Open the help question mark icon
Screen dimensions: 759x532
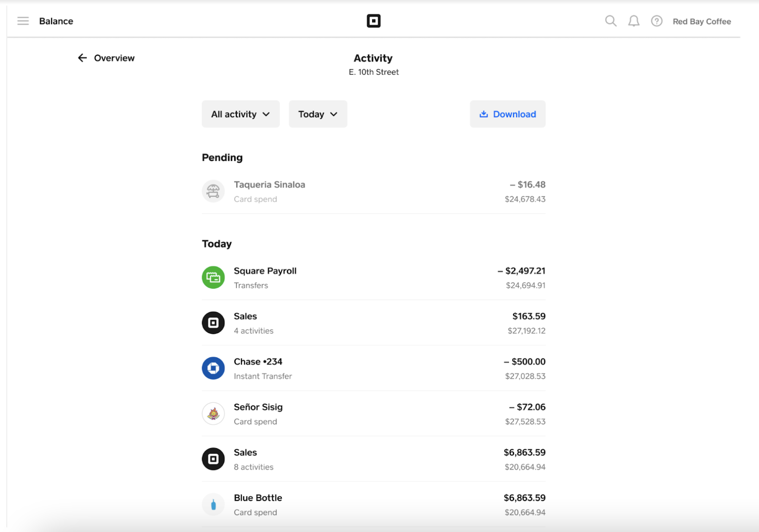click(x=657, y=21)
